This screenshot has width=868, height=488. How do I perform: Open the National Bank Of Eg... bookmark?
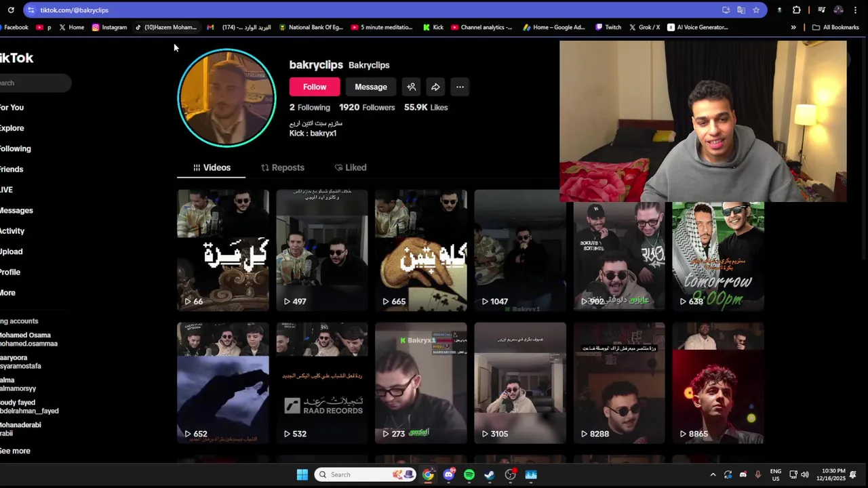click(x=311, y=27)
